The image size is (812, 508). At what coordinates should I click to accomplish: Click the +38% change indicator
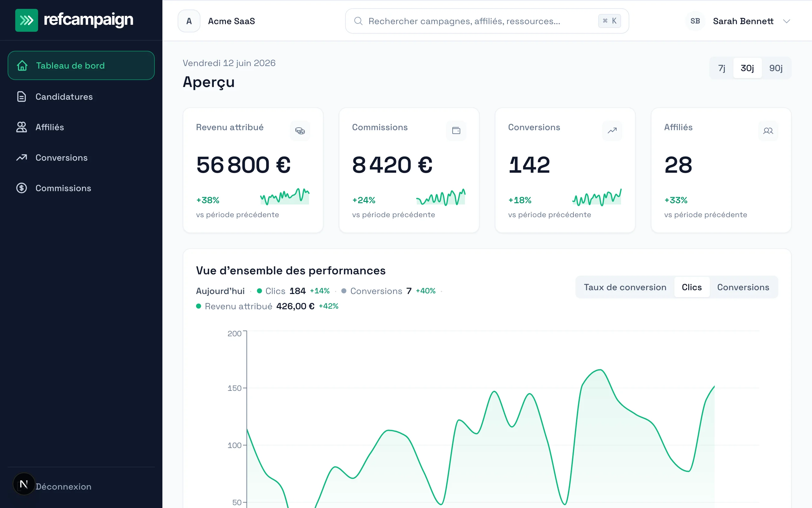click(208, 200)
